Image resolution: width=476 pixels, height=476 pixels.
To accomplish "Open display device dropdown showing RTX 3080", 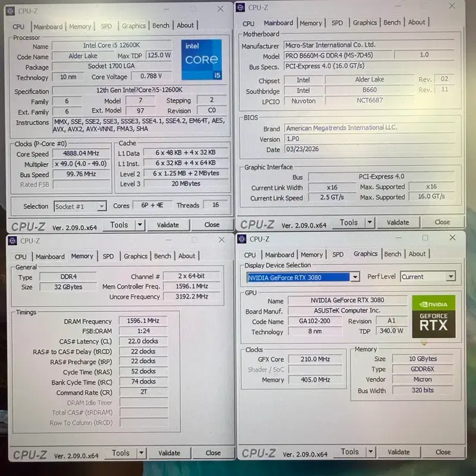I will [303, 277].
